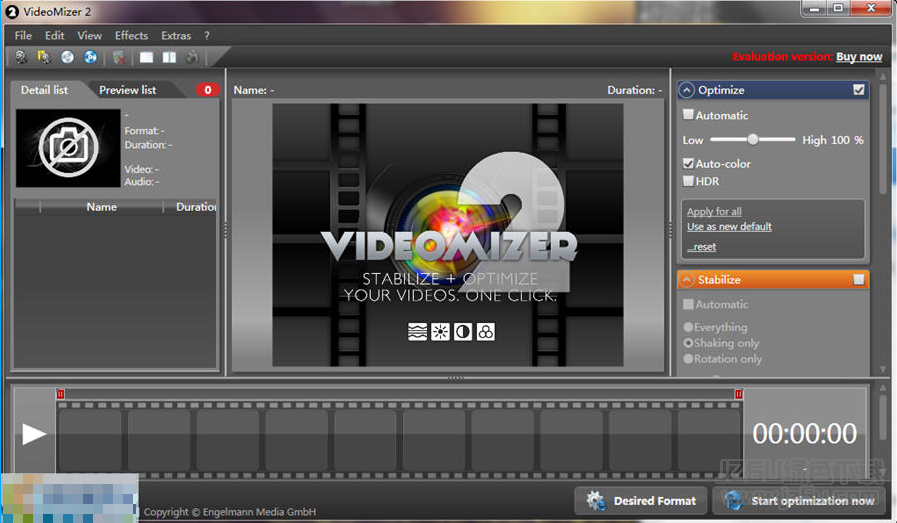Click the stabilize waves icon on splash
Viewport: 897px width, 523px height.
(417, 331)
